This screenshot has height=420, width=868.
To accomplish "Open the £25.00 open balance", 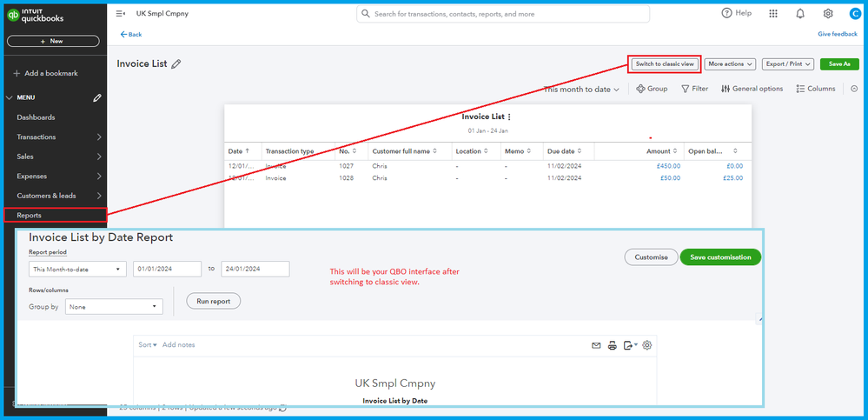I will [x=733, y=178].
